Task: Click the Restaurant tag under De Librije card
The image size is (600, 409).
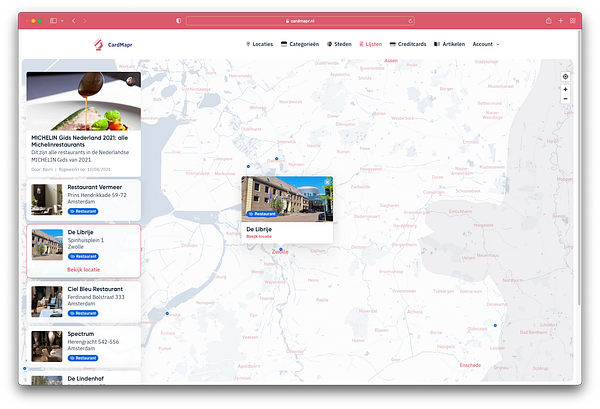Action: pos(83,256)
